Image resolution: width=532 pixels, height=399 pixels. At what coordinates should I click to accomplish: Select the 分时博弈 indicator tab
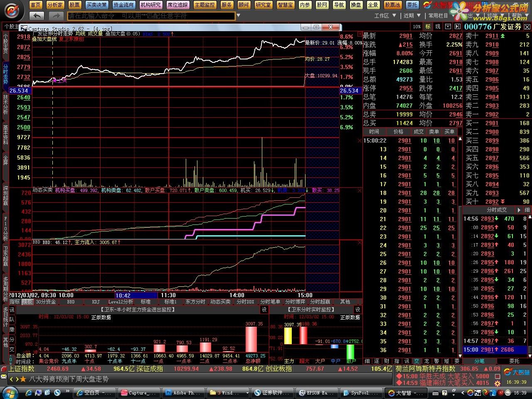[x=295, y=302]
